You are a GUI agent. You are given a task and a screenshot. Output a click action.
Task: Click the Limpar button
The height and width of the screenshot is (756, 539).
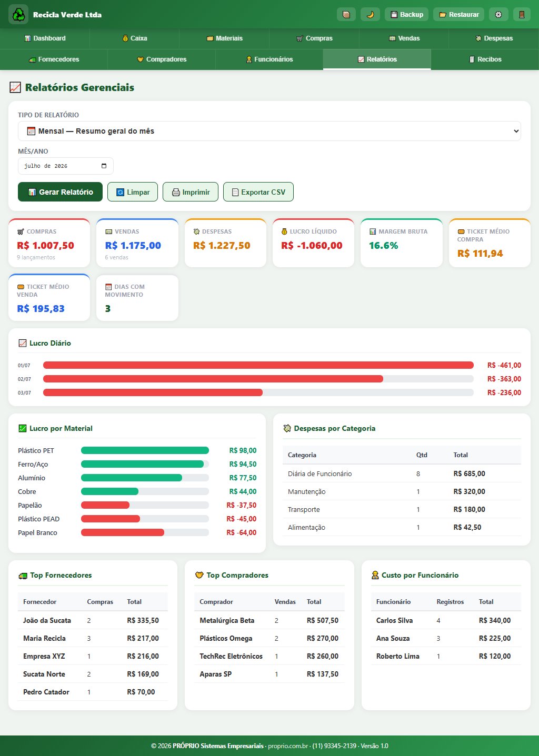[133, 192]
